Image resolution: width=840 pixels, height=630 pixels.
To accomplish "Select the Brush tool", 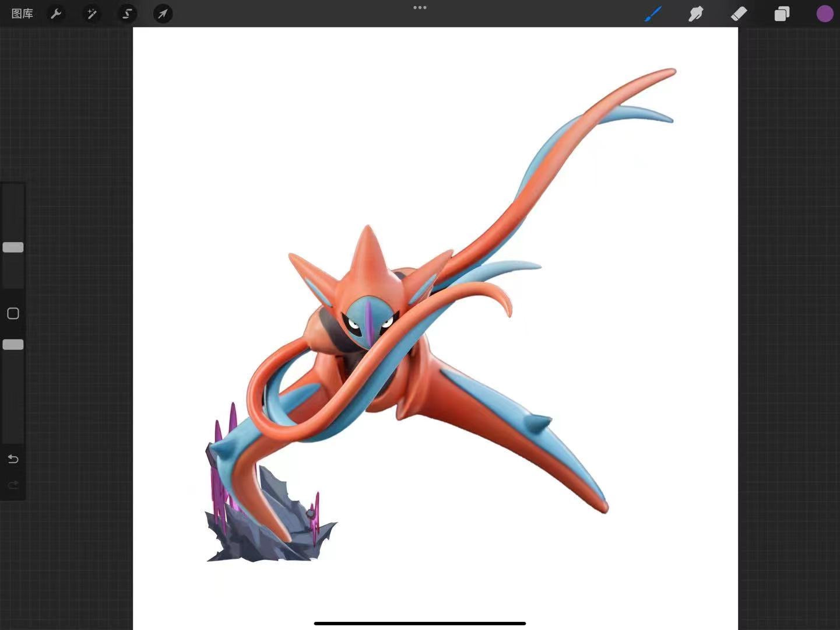I will click(x=653, y=13).
